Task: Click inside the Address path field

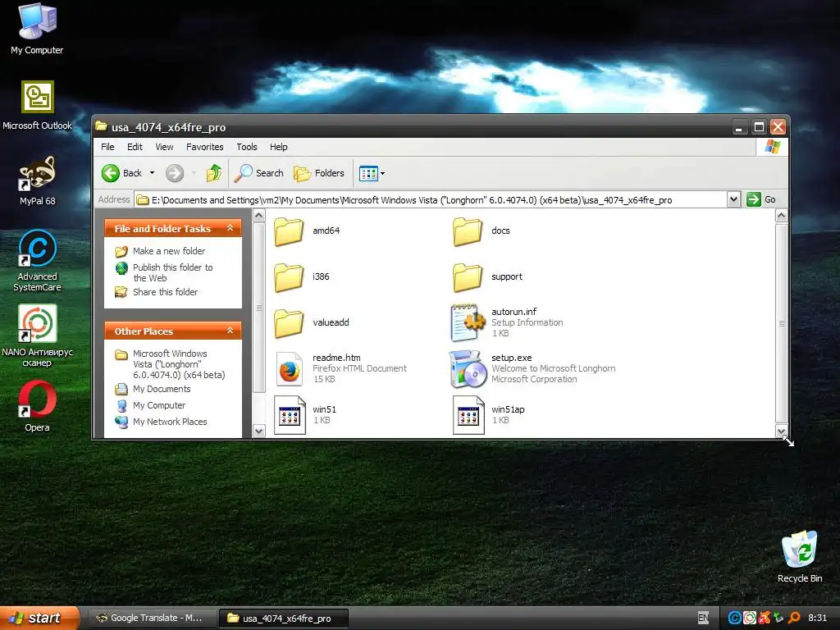Action: [431, 200]
